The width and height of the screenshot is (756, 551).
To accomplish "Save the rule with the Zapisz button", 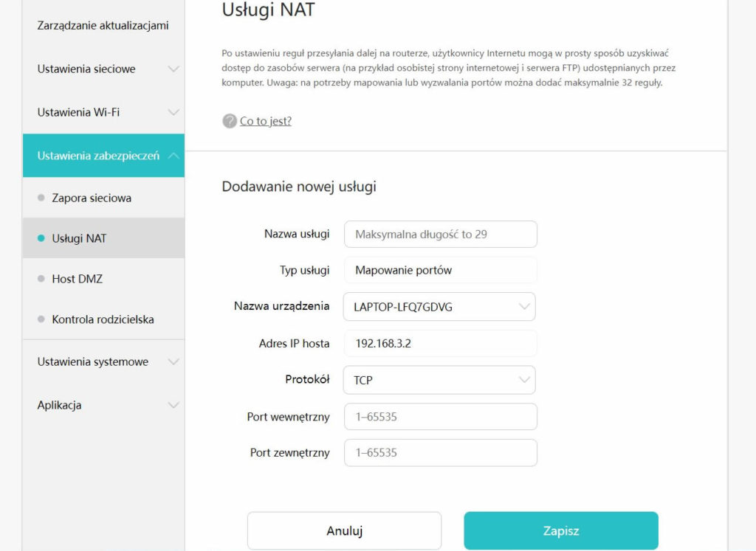I will 560,530.
